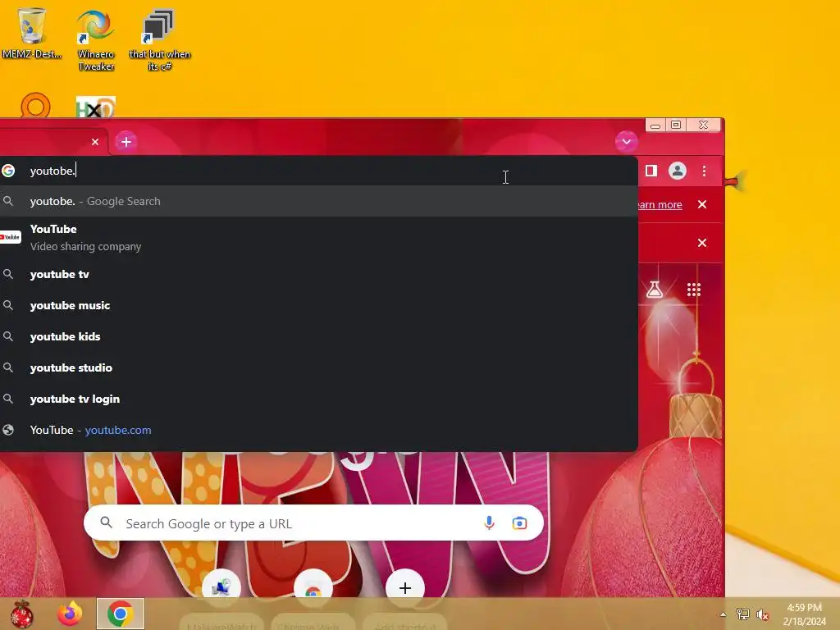840x630 pixels.
Task: Minimize the Chrome window
Action: (655, 126)
